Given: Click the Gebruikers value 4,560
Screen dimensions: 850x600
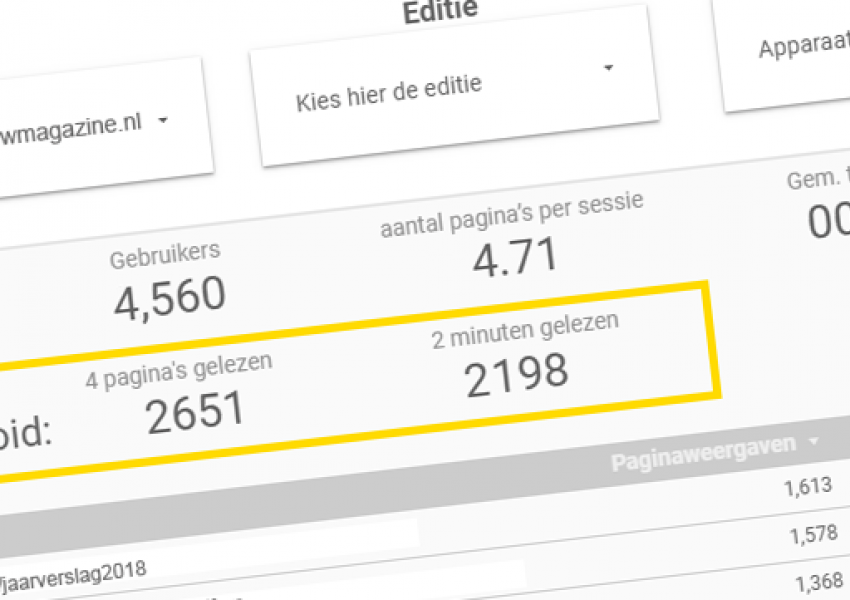Looking at the screenshot, I should coord(169,295).
